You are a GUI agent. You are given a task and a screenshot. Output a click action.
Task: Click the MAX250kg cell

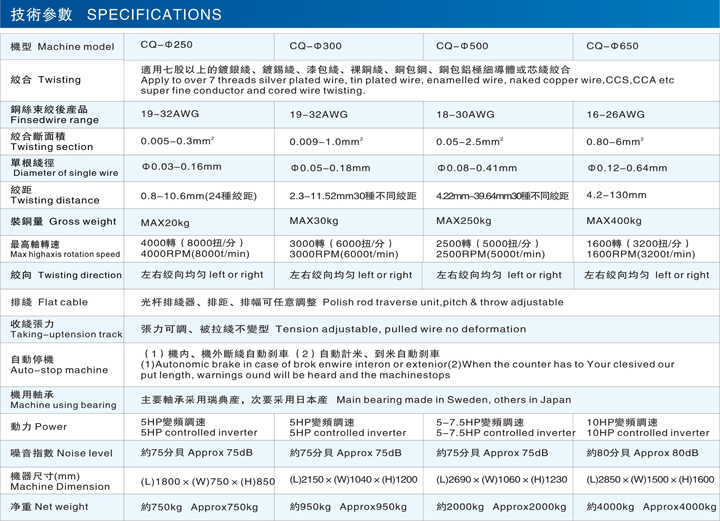464,221
